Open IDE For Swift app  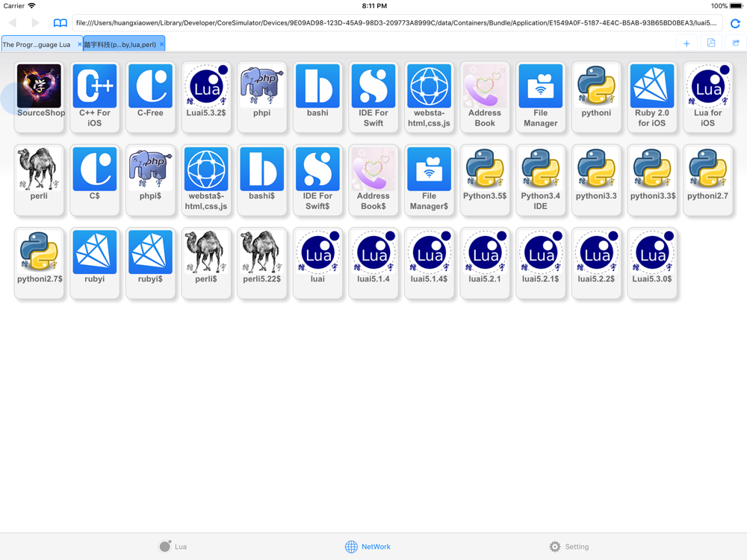[x=373, y=96]
